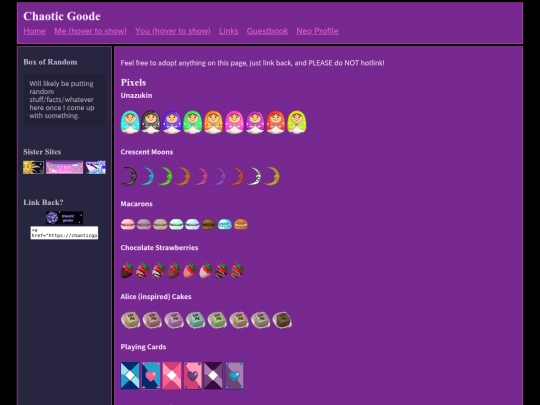Image resolution: width=540 pixels, height=405 pixels.
Task: Click the "Box of Random" sidebar heading
Action: click(50, 62)
